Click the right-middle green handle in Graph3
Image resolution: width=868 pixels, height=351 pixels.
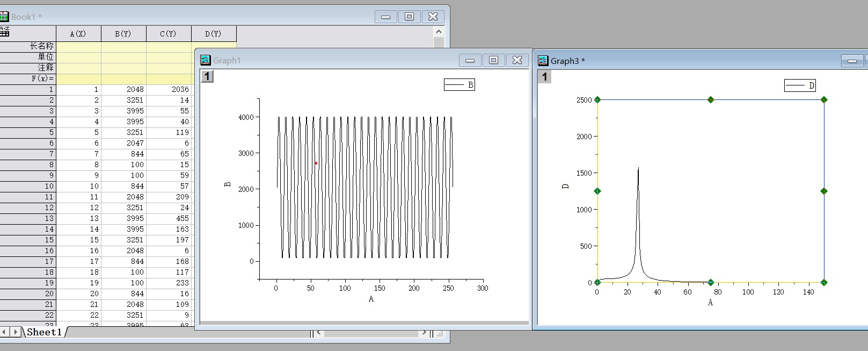click(824, 191)
